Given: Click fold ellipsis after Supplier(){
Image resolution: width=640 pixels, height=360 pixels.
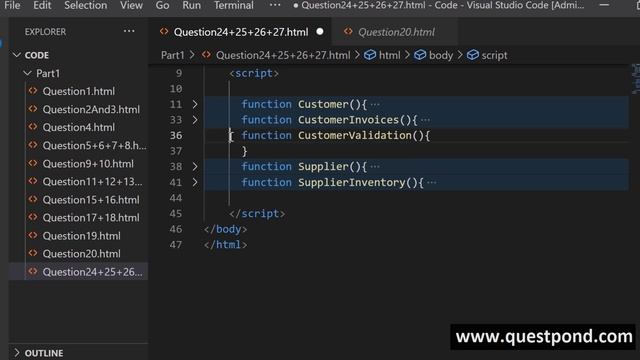Looking at the screenshot, I should pos(375,167).
